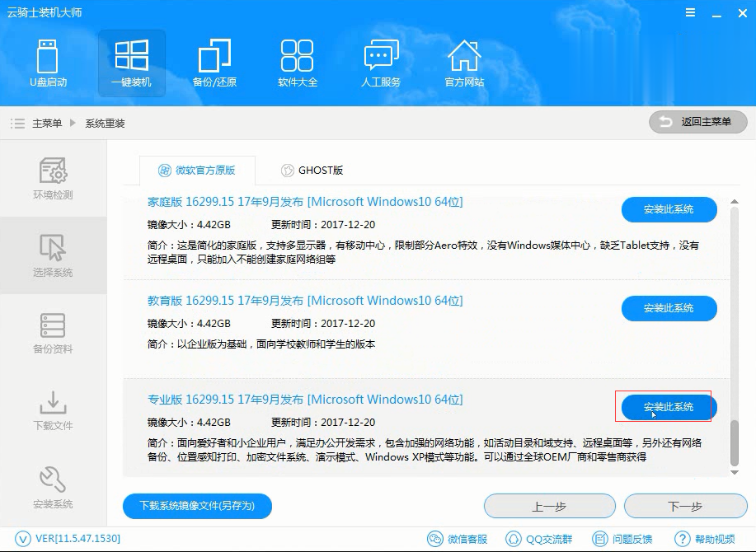Select the 一键装机 one-click install icon
This screenshot has width=756, height=552.
132,63
